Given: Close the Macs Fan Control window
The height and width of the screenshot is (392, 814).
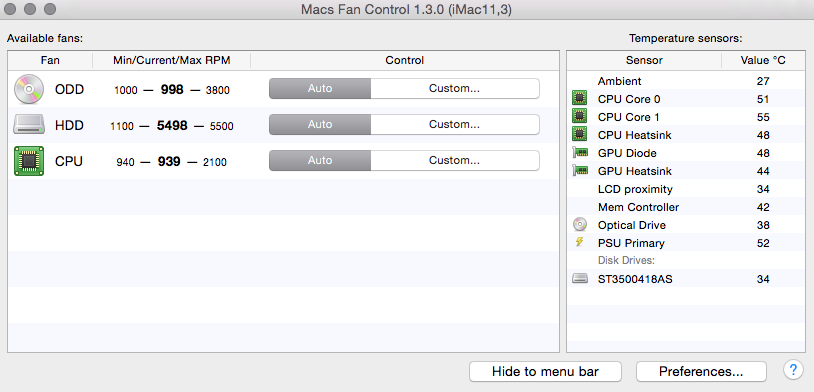Looking at the screenshot, I should (x=10, y=9).
